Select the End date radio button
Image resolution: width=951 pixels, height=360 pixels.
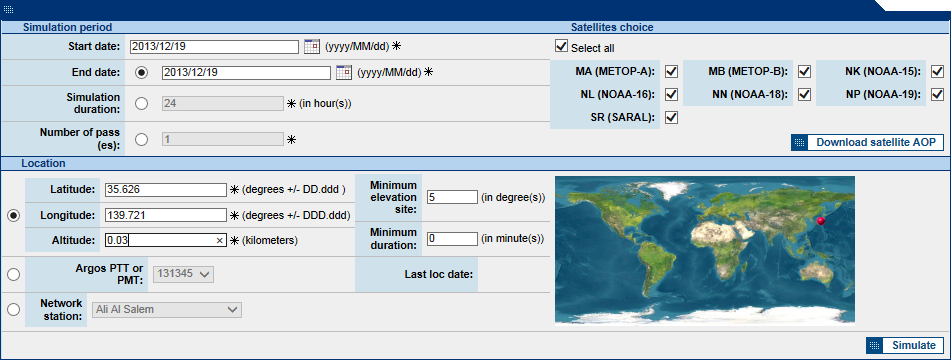pyautogui.click(x=141, y=73)
